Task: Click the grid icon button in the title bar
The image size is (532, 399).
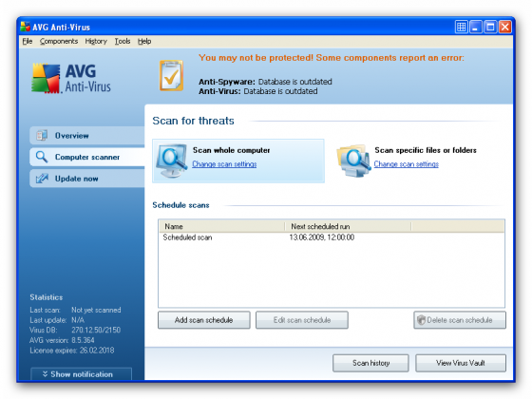Action: pos(461,27)
